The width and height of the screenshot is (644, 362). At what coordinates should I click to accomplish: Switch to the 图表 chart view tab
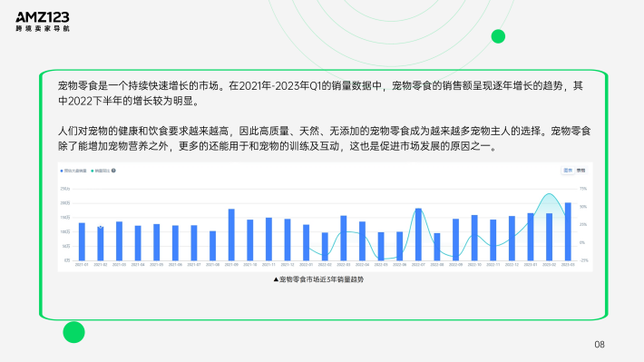(x=568, y=170)
